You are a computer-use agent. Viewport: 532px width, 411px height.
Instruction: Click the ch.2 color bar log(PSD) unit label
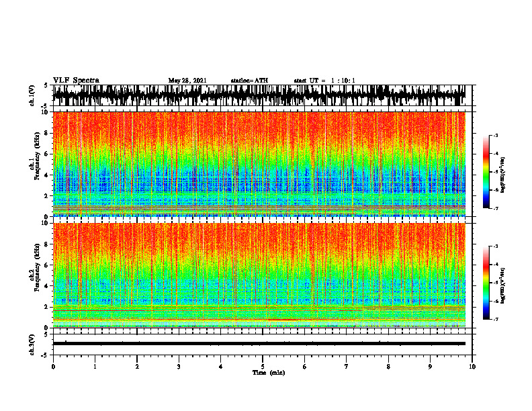[x=502, y=286]
